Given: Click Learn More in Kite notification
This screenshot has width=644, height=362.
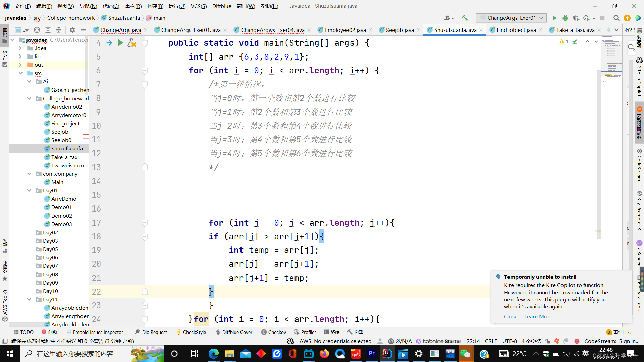Looking at the screenshot, I should click(x=538, y=316).
